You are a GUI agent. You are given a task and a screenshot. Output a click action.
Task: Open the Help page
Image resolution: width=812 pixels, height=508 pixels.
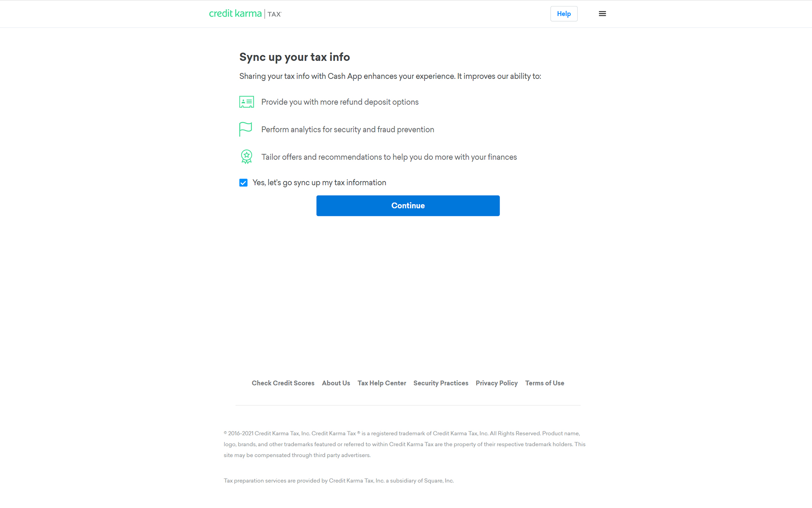(564, 13)
